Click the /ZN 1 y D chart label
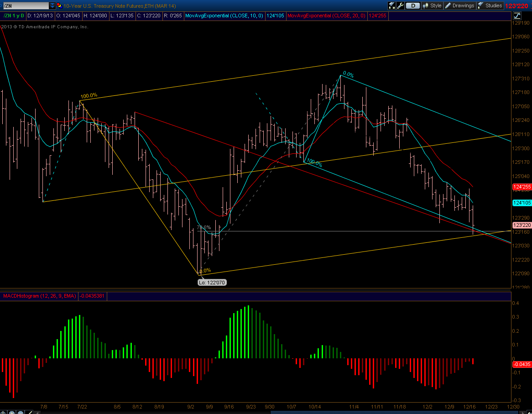This screenshot has height=414, width=532. tap(14, 16)
